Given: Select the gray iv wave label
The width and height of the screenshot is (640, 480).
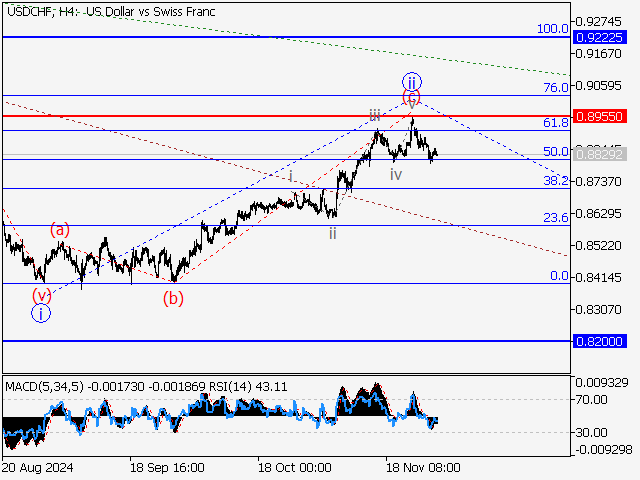Looking at the screenshot, I should (396, 174).
